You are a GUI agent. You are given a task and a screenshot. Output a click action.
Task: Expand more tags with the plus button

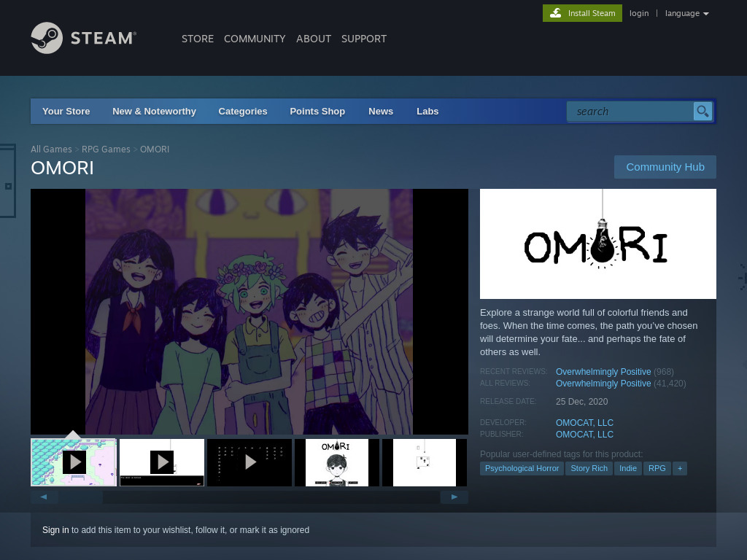pos(680,469)
